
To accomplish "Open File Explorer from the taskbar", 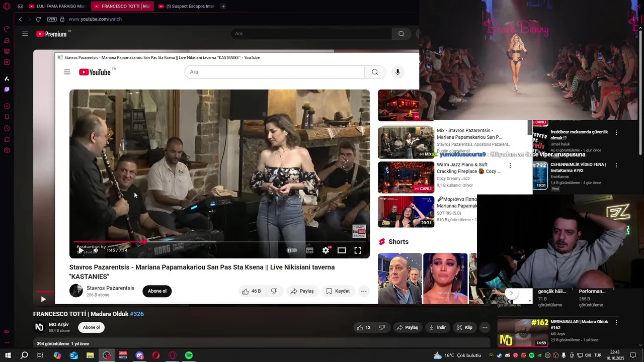I will (90, 355).
